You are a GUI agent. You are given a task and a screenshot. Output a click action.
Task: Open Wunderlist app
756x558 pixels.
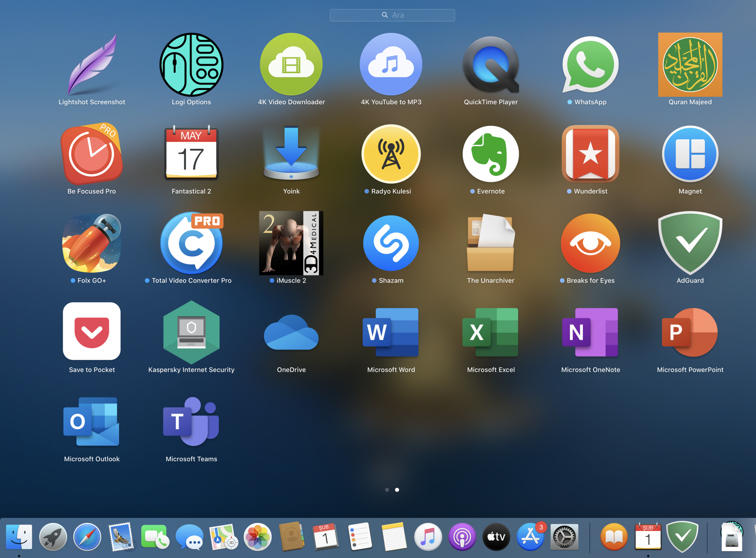(590, 153)
